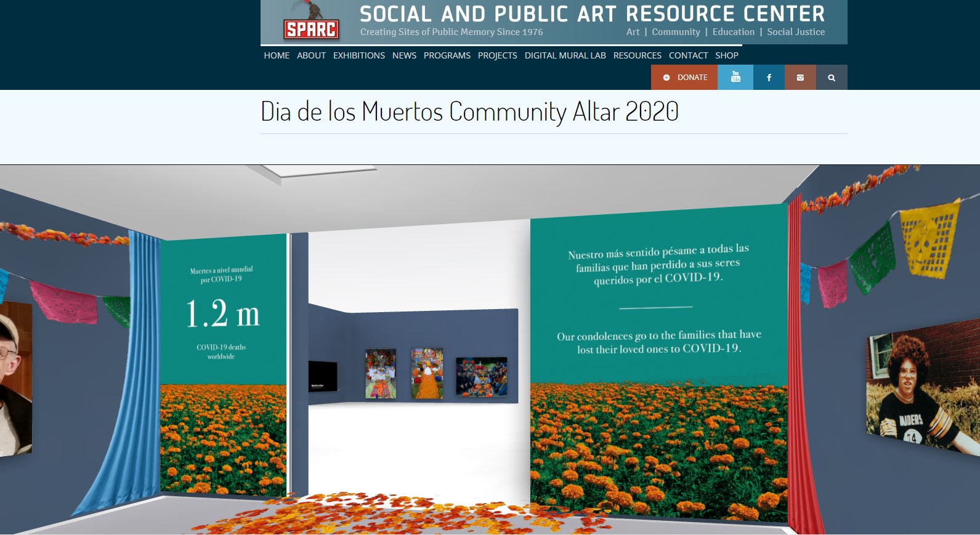This screenshot has width=980, height=535.
Task: Open the Instagram icon
Action: click(800, 78)
